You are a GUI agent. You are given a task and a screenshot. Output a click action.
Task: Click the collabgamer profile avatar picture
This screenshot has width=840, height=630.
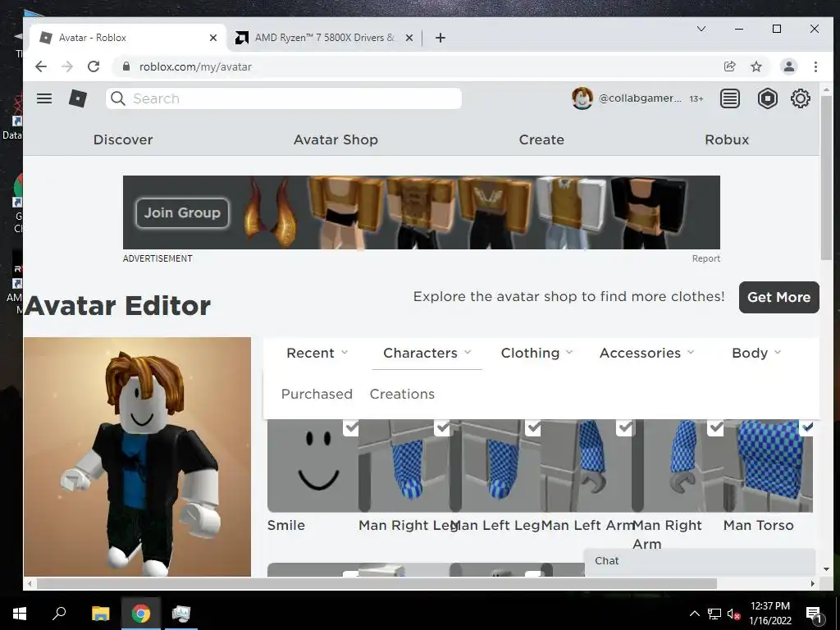click(582, 98)
